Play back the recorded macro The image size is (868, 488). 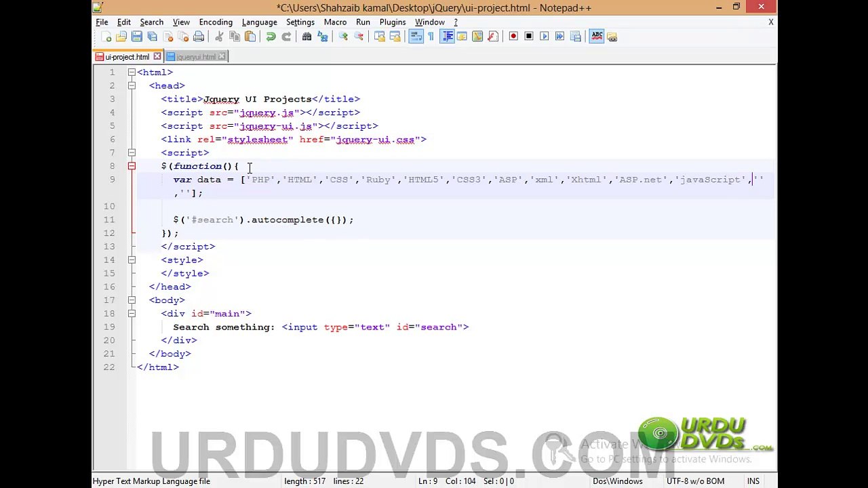click(545, 37)
